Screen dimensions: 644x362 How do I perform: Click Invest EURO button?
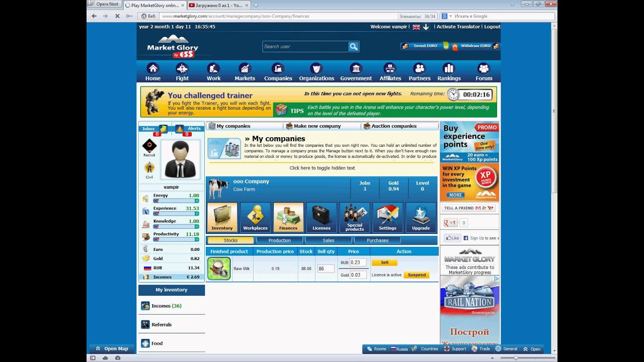coord(425,46)
